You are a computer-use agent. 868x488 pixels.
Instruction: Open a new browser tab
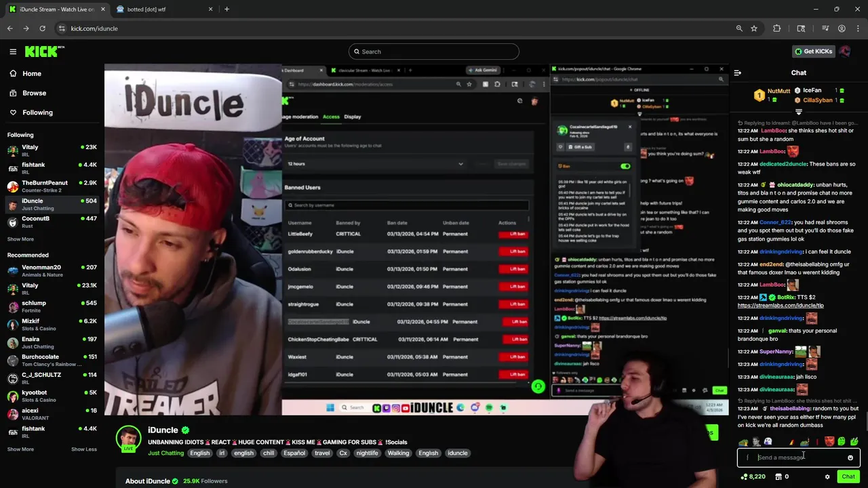pyautogui.click(x=226, y=9)
